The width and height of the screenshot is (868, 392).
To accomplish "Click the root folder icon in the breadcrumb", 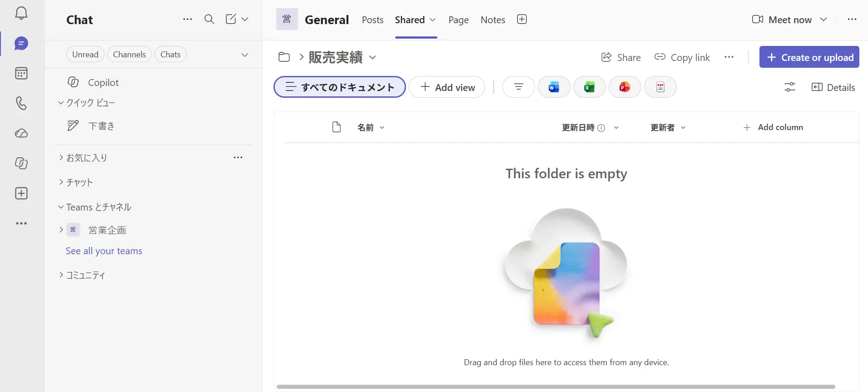I will click(x=284, y=57).
